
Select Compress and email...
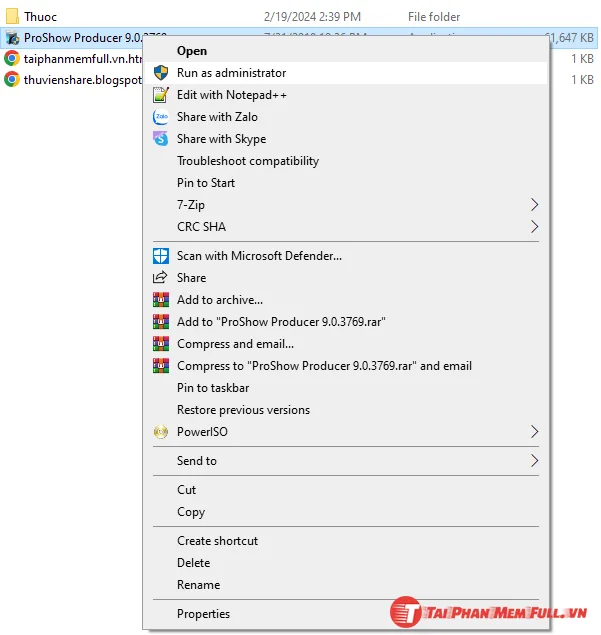point(345,344)
